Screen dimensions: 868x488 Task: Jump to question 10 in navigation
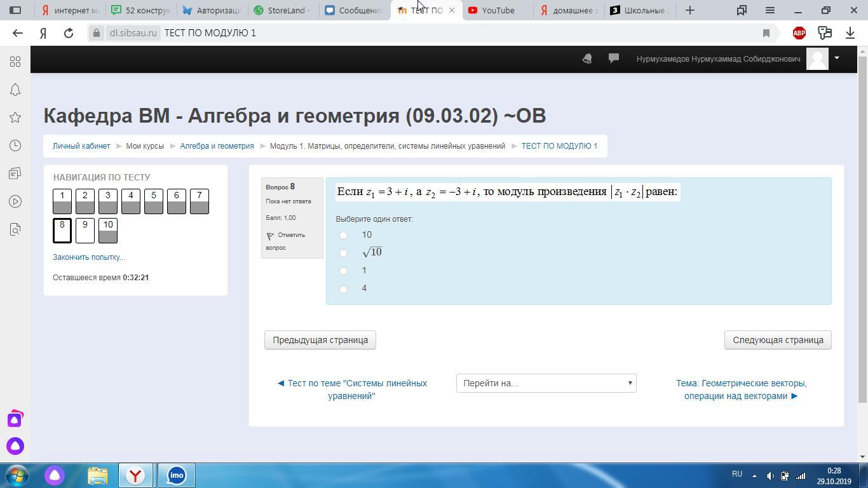point(108,231)
